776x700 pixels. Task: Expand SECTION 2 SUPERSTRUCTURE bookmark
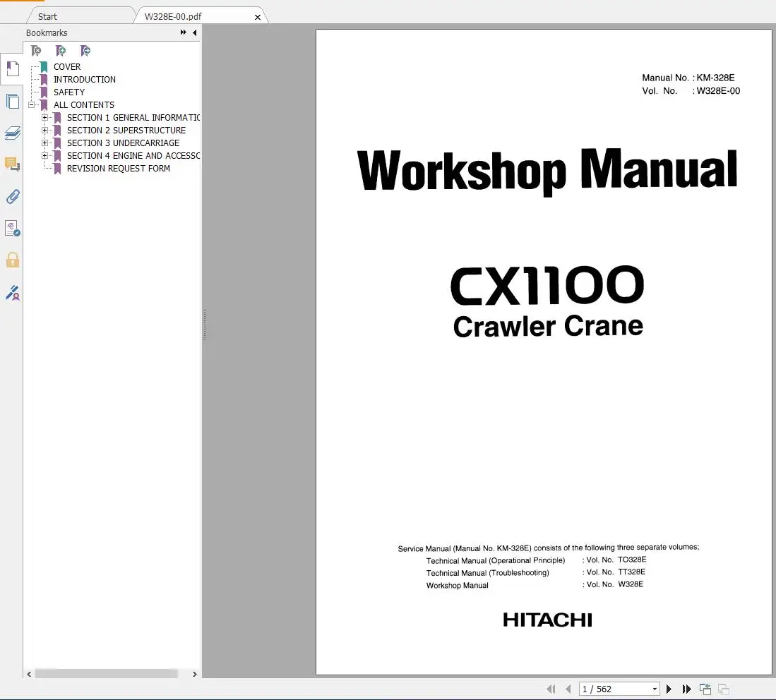point(44,130)
